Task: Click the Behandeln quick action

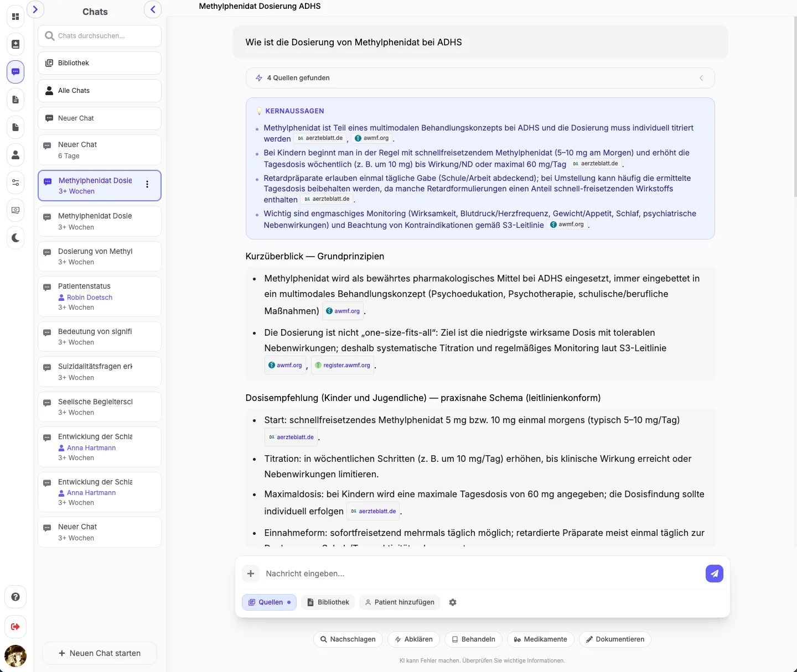Action: coord(474,639)
